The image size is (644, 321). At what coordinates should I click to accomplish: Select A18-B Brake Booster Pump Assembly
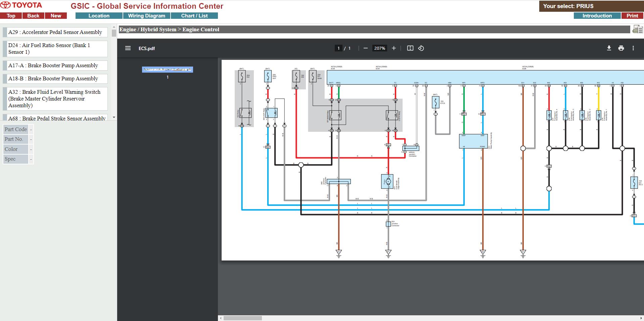click(55, 79)
